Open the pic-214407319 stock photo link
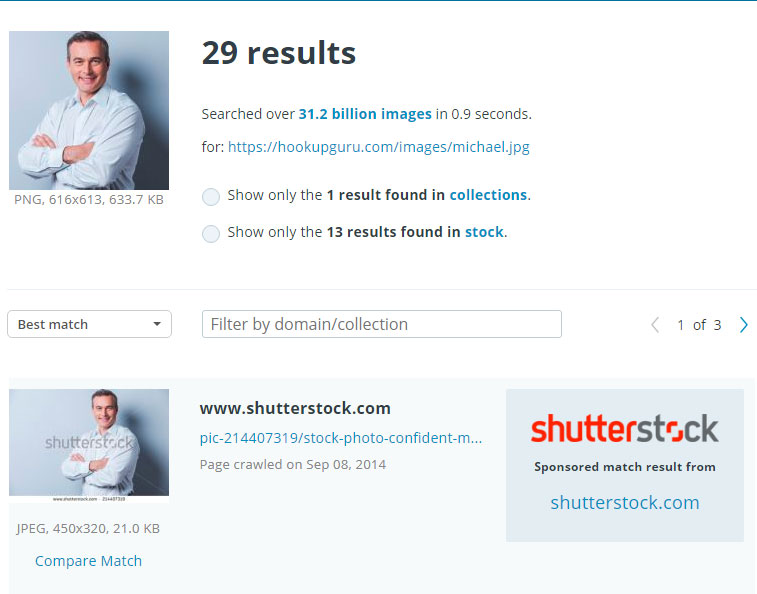 click(341, 438)
